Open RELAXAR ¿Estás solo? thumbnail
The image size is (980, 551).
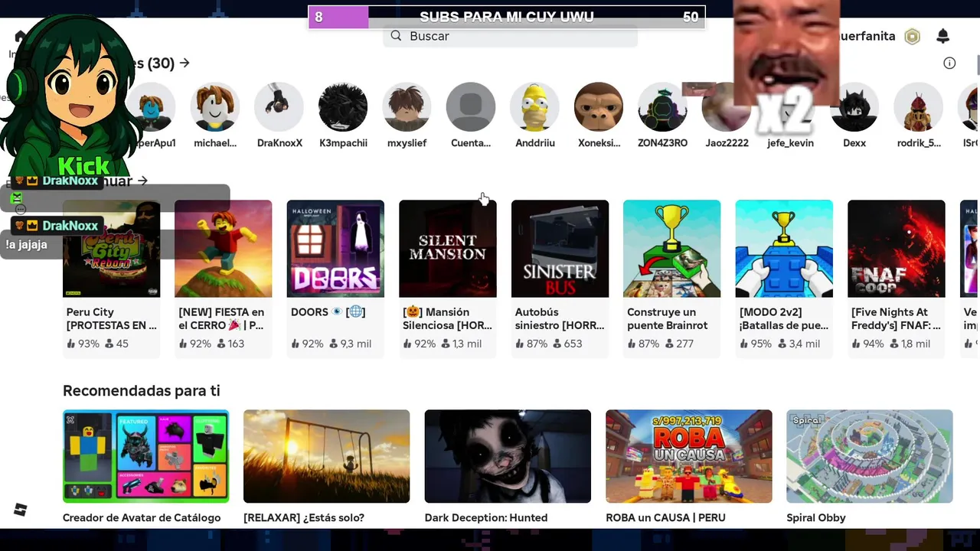pos(327,456)
